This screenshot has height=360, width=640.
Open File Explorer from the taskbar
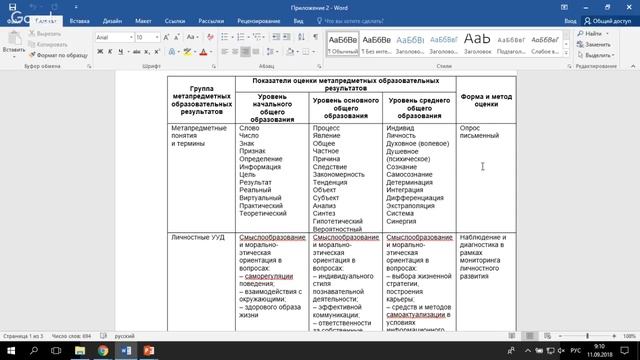coord(80,351)
